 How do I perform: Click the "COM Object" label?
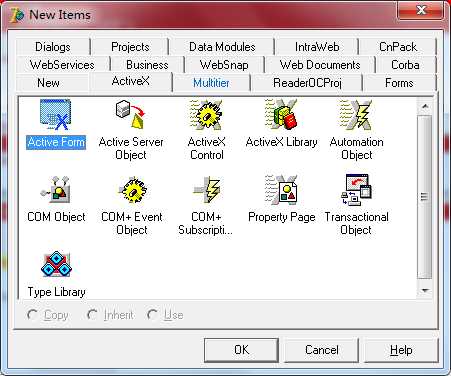tap(56, 217)
